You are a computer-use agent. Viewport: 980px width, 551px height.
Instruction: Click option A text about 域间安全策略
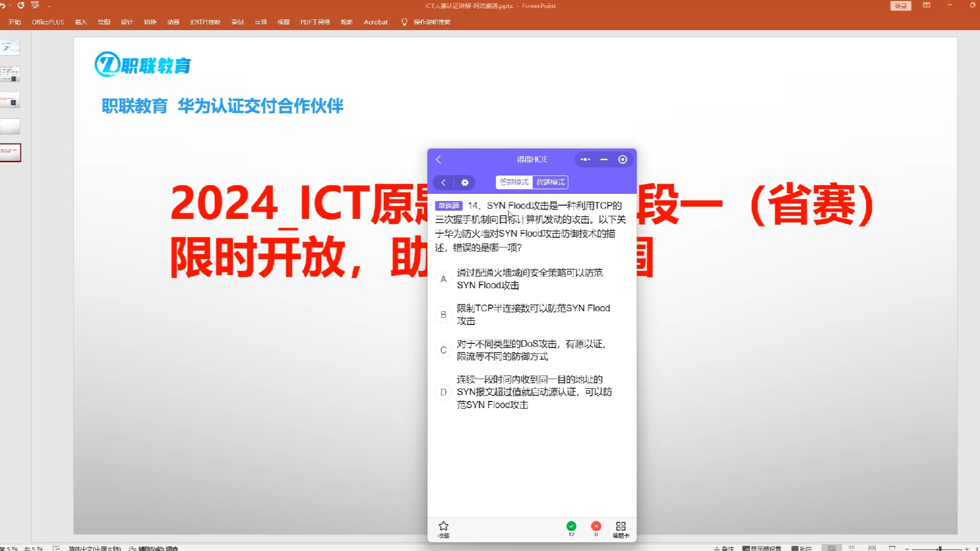tap(530, 279)
